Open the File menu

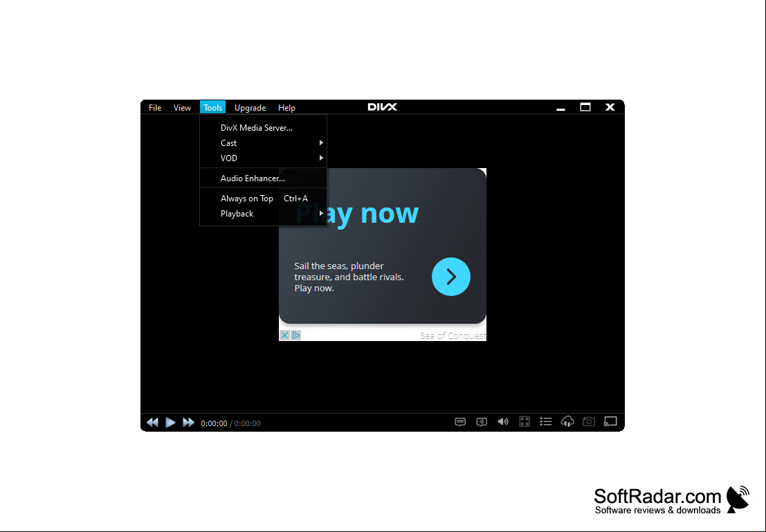(155, 107)
